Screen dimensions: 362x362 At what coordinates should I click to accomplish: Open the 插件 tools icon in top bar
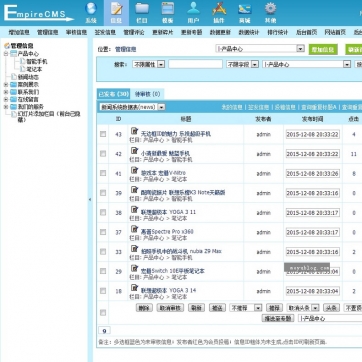coord(219,9)
